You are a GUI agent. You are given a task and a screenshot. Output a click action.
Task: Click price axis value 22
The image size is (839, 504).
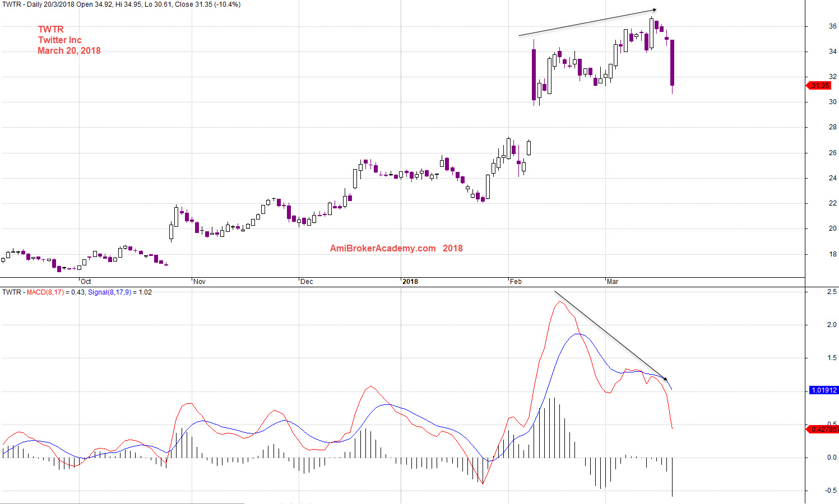833,203
